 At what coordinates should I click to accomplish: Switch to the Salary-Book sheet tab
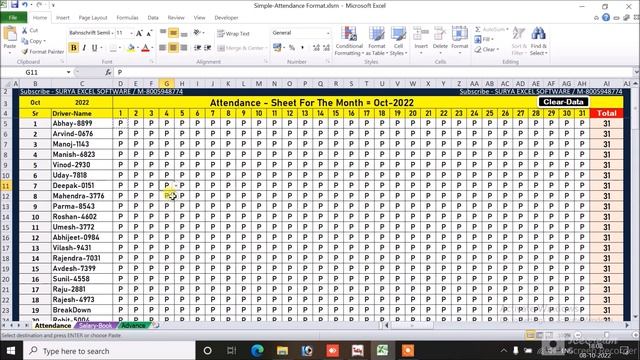96,325
